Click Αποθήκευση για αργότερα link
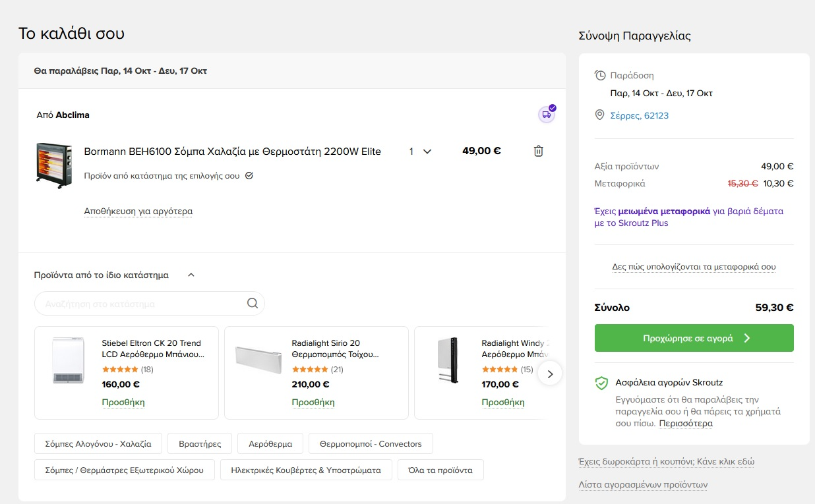815x504 pixels. click(x=138, y=211)
